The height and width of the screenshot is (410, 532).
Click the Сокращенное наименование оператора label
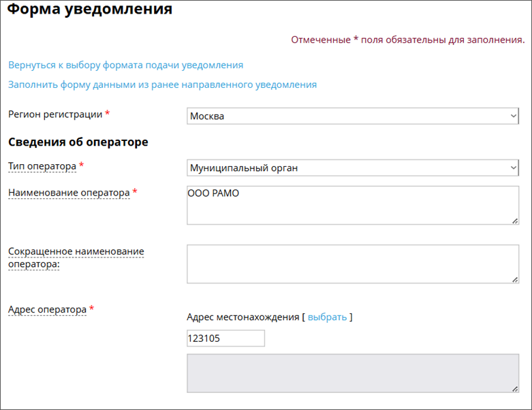(76, 257)
